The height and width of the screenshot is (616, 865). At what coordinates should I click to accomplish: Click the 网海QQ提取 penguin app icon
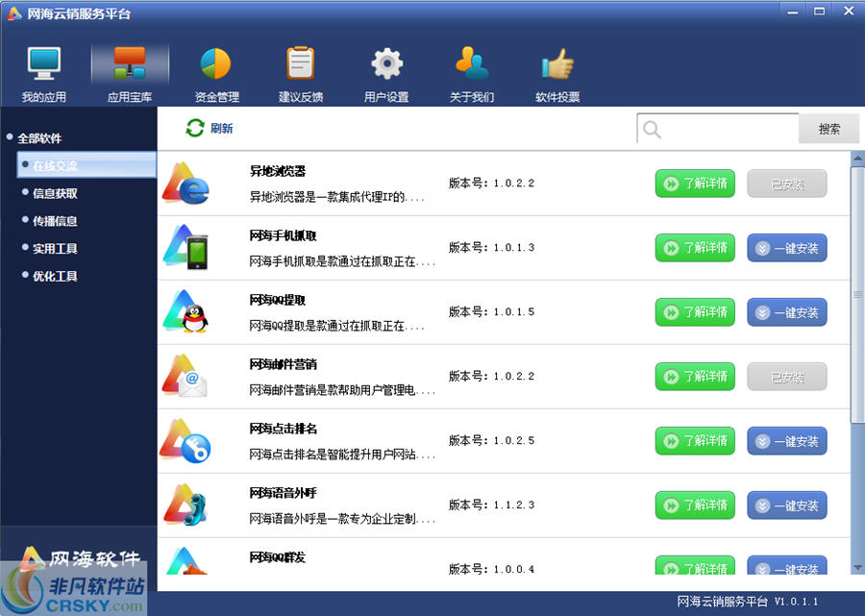click(185, 311)
